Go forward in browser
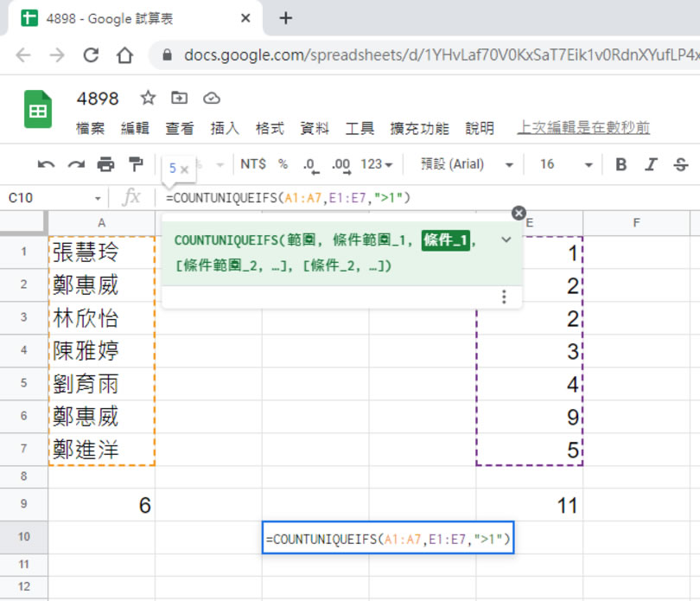Viewport: 700px width, 601px height. 57,55
